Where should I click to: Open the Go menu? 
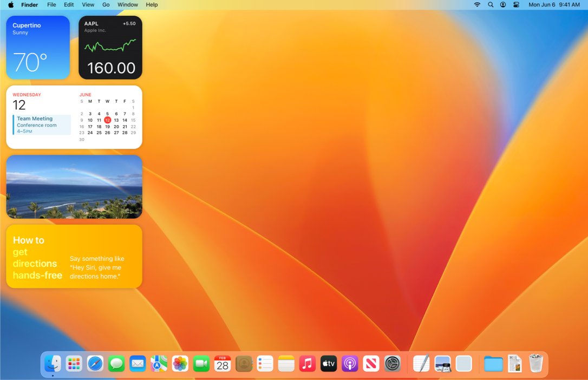(x=106, y=4)
